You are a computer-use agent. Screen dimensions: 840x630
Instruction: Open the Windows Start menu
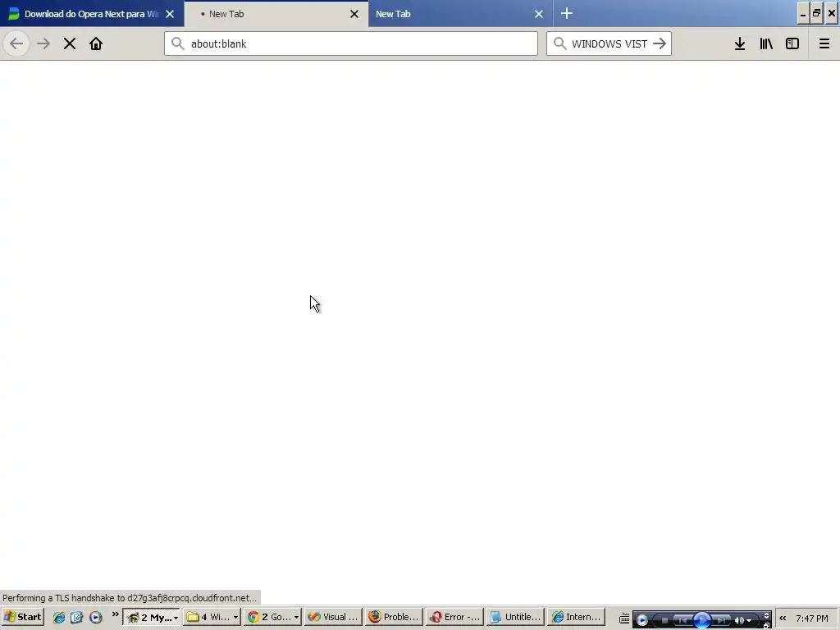pyautogui.click(x=22, y=617)
